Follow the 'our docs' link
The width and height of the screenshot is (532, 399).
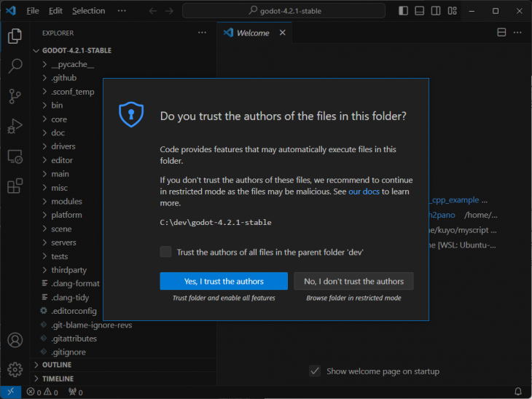pyautogui.click(x=364, y=191)
